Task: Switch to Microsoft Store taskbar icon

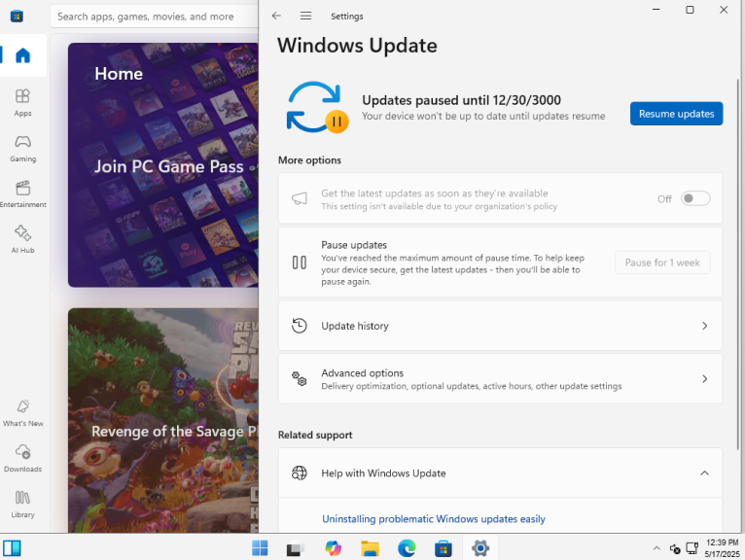Action: 443,548
